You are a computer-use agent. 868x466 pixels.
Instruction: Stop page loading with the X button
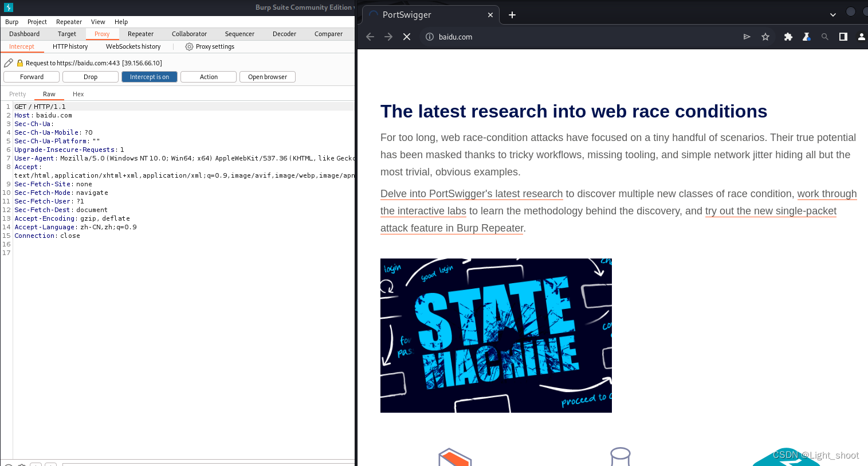407,37
